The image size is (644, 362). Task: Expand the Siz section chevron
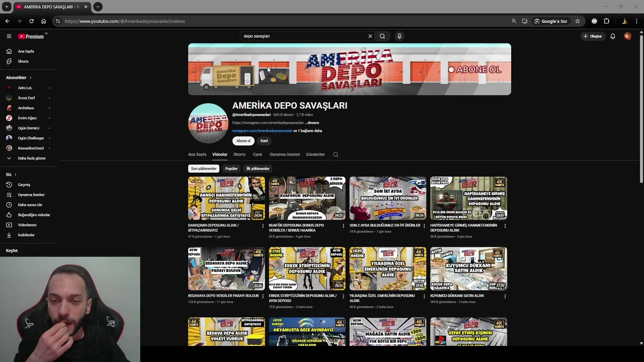tap(15, 174)
